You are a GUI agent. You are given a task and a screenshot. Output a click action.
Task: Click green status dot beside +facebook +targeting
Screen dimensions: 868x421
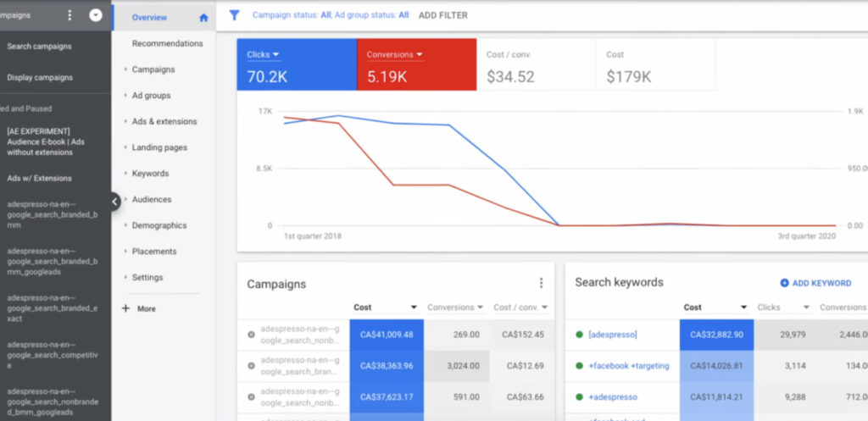coord(579,366)
